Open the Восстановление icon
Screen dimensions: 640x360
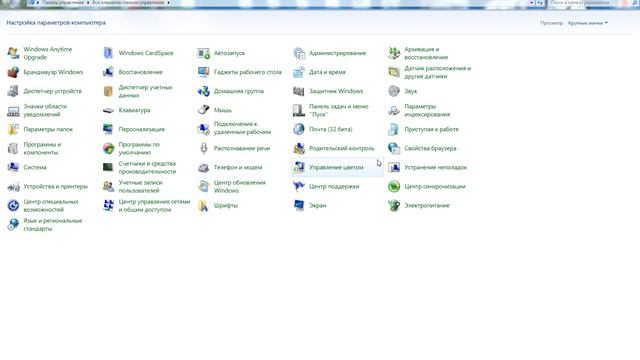[108, 72]
